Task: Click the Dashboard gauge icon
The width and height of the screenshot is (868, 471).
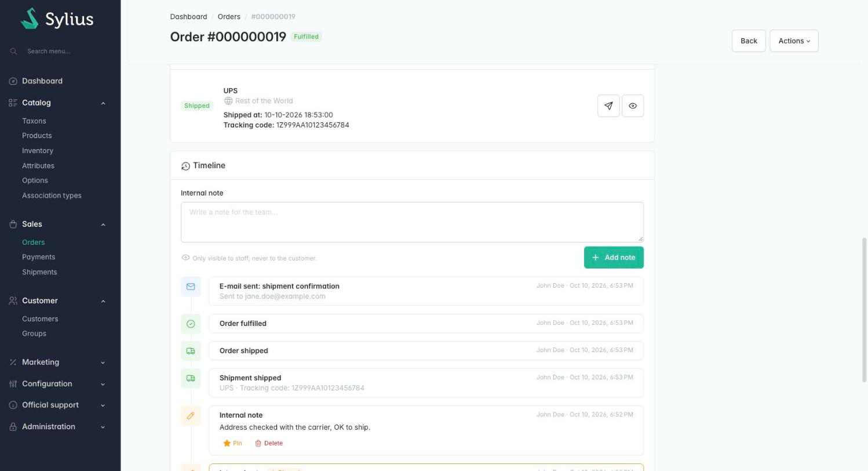Action: [13, 81]
